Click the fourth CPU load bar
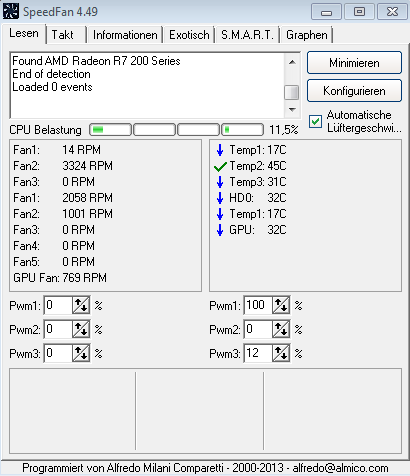Screen dimensions: 410x476 pyautogui.click(x=243, y=130)
